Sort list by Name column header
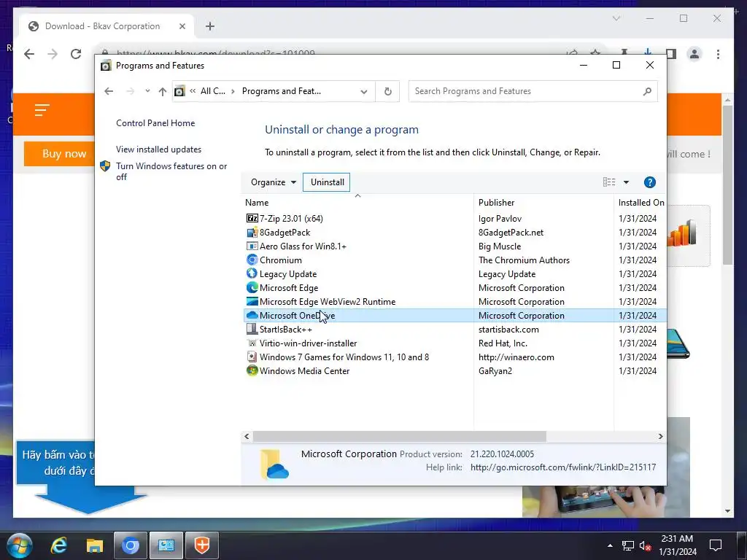Screen dimensions: 747x560 (x=358, y=203)
